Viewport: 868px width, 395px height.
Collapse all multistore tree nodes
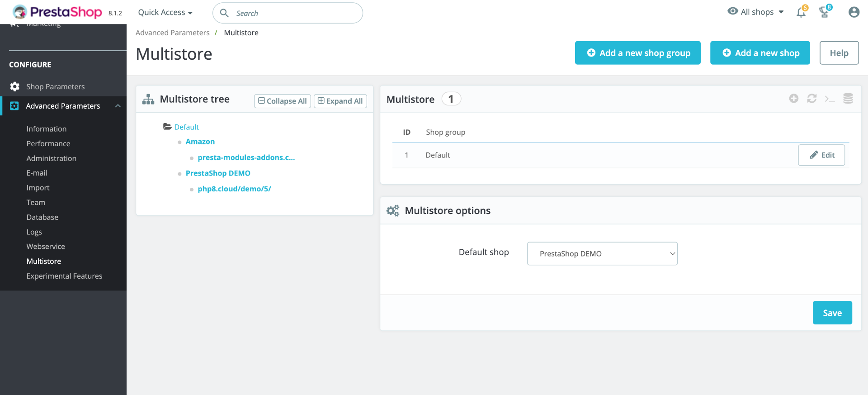click(282, 101)
